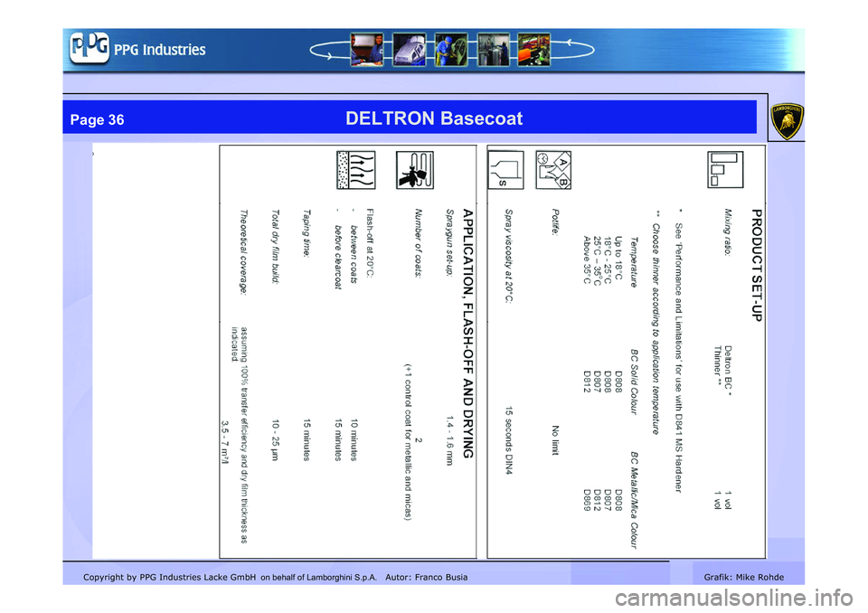Click 'APPLICATION, FLASH-OFF AND DRYING' heading

coord(467,334)
